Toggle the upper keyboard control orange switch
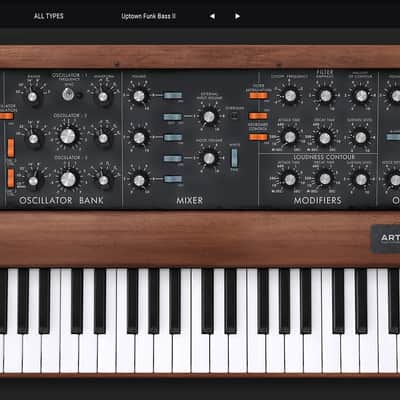 pos(258,116)
